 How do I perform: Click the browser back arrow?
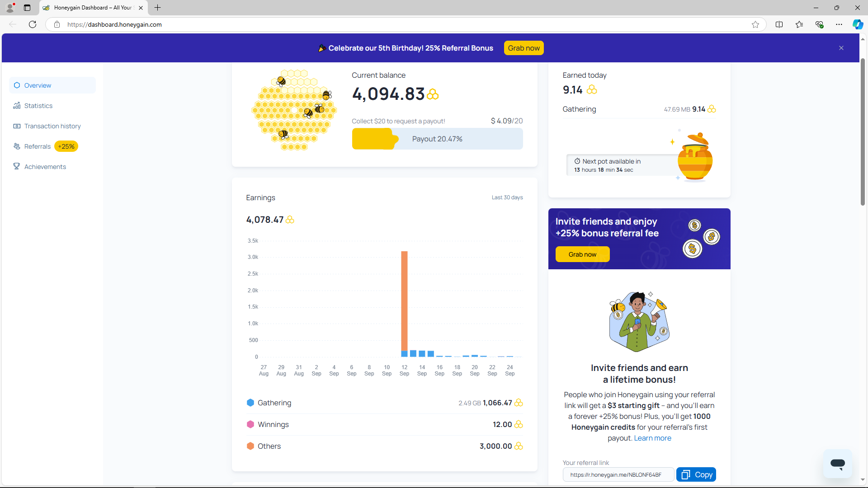coord(13,24)
